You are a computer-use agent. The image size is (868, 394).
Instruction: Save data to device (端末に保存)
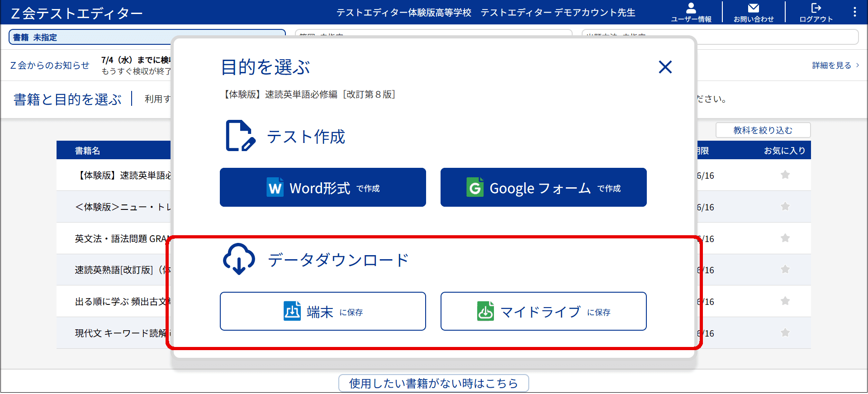[323, 311]
